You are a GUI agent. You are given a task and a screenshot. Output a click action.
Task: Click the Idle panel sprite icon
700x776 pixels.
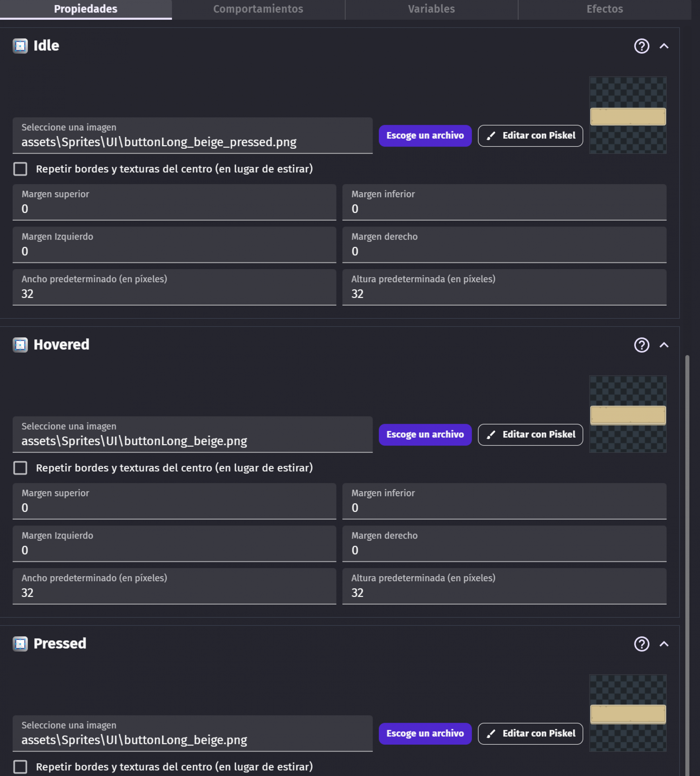click(20, 46)
